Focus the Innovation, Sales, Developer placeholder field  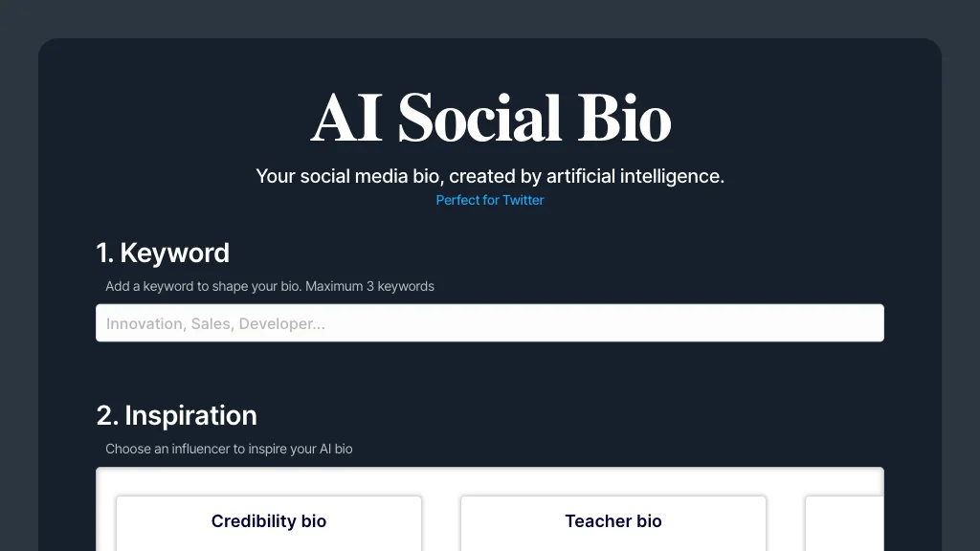[x=489, y=322]
